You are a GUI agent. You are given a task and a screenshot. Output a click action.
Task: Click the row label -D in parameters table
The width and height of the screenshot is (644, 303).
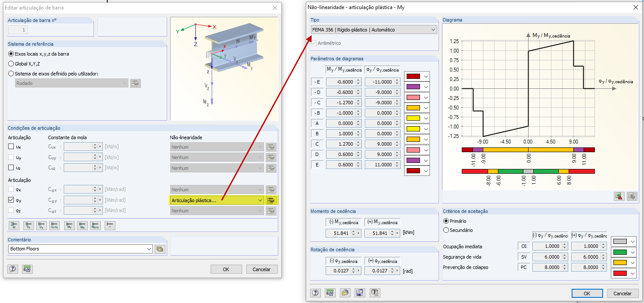click(x=317, y=92)
